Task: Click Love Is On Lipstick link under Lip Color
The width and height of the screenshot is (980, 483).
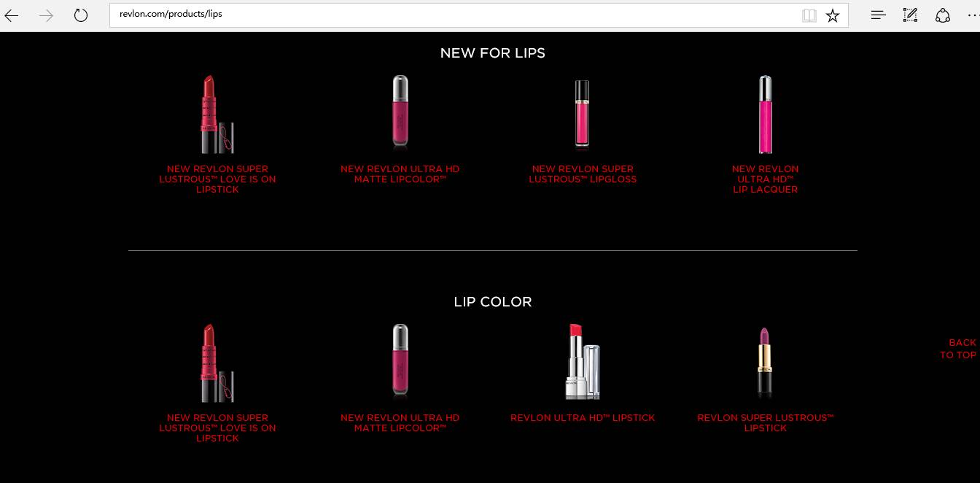Action: pos(217,428)
